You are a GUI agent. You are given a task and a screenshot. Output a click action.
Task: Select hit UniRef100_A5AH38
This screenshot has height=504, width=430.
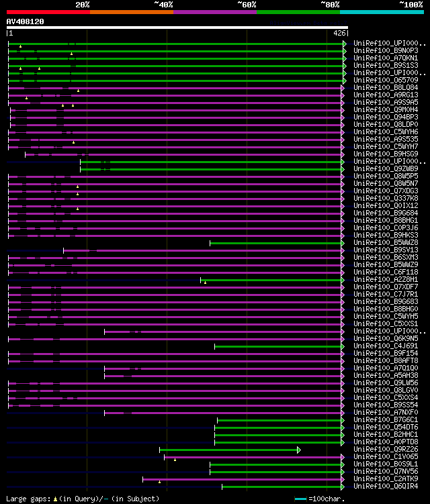[386, 376]
